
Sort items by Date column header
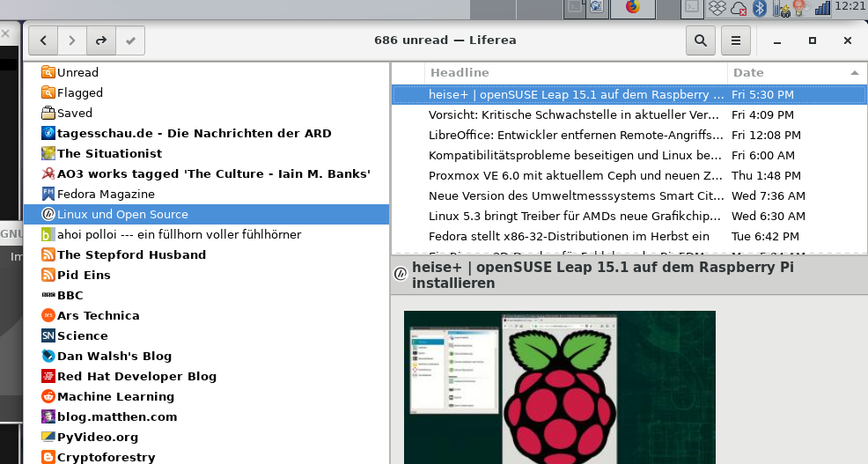[x=797, y=72]
